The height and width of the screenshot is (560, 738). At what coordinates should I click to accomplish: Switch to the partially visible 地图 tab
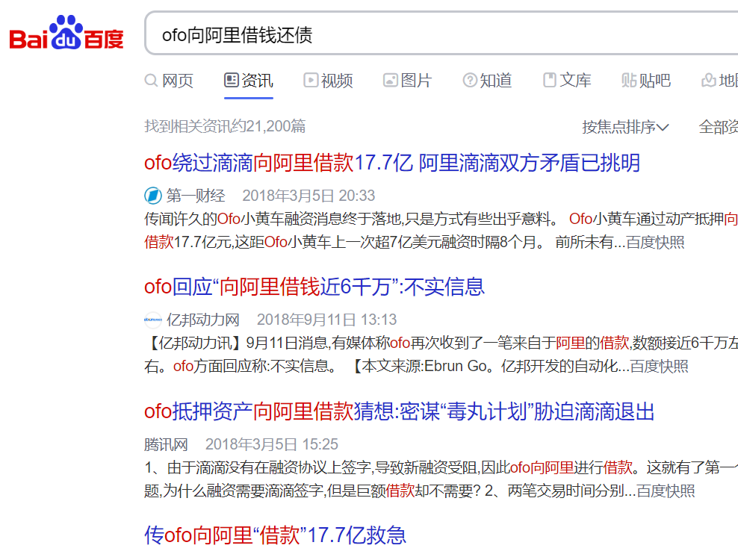click(x=722, y=80)
